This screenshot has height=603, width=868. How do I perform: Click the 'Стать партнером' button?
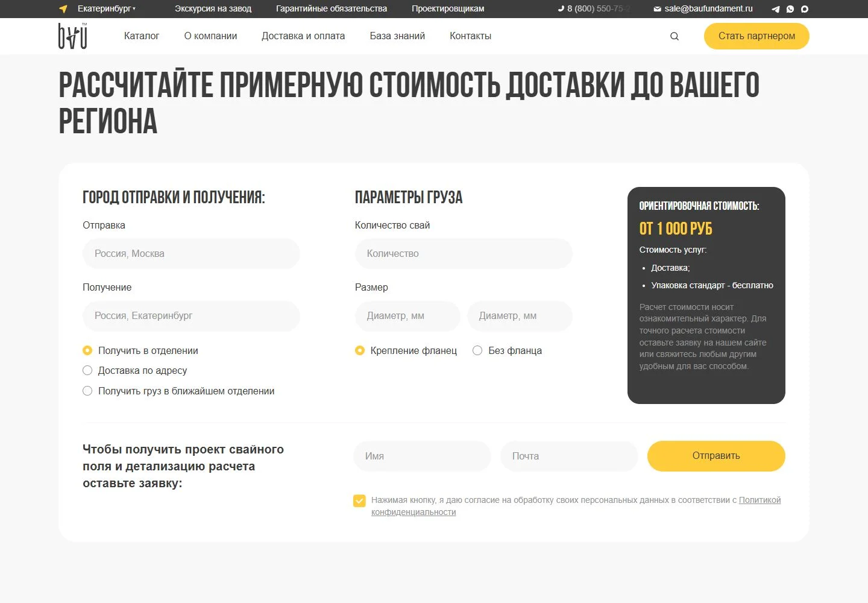[x=756, y=36]
